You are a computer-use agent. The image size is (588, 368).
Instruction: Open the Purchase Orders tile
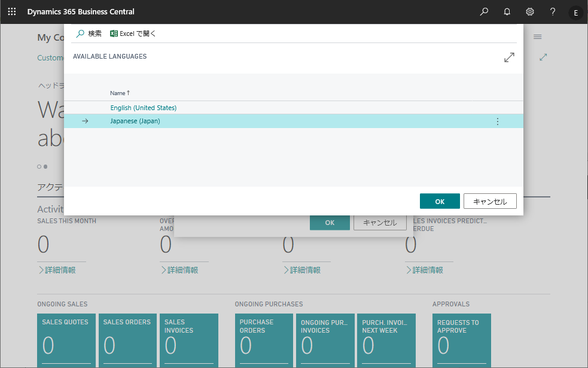tap(264, 340)
